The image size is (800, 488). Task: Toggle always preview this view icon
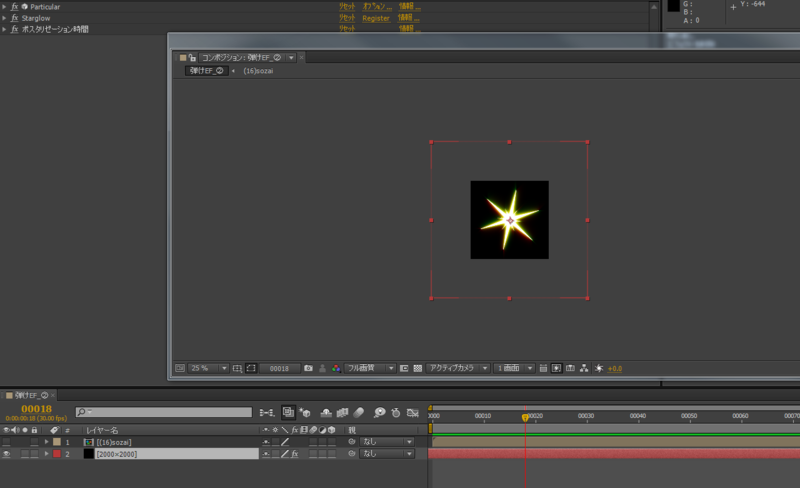coord(180,368)
